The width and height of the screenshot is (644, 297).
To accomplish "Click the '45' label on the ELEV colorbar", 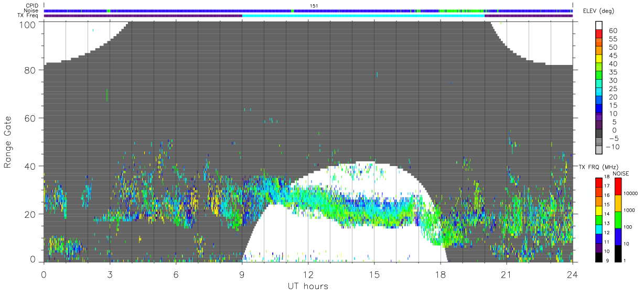I will [x=613, y=56].
